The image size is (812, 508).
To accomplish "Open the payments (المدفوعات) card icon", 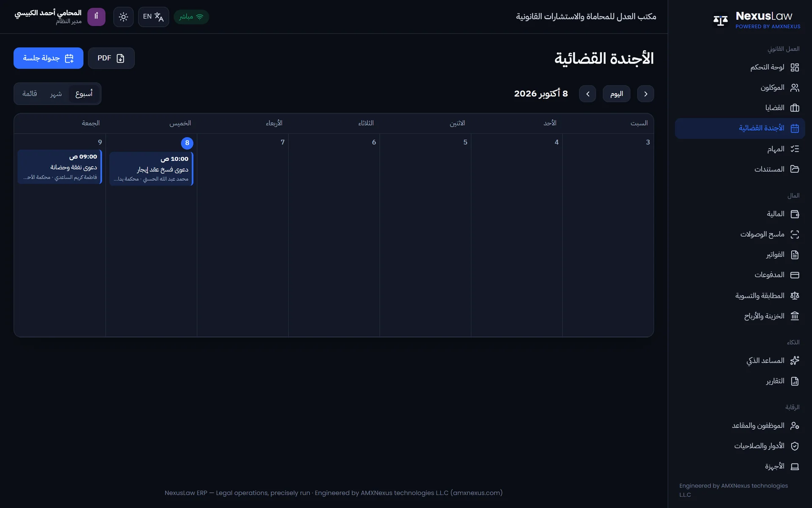I will 795,275.
